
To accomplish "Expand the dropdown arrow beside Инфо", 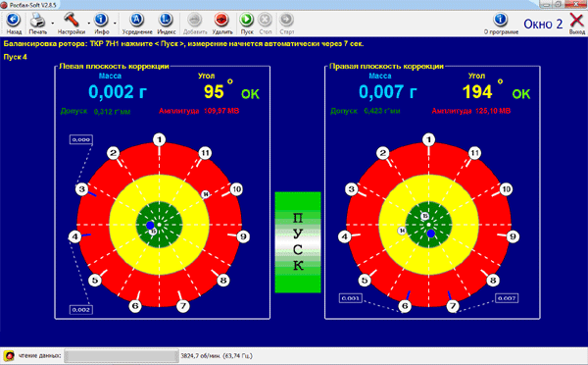I will [x=115, y=24].
